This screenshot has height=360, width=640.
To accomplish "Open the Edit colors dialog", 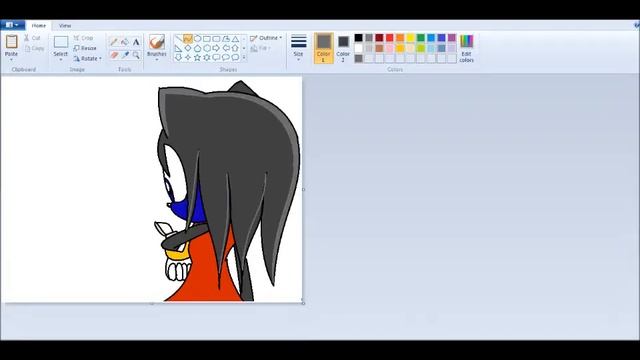I will pos(467,48).
